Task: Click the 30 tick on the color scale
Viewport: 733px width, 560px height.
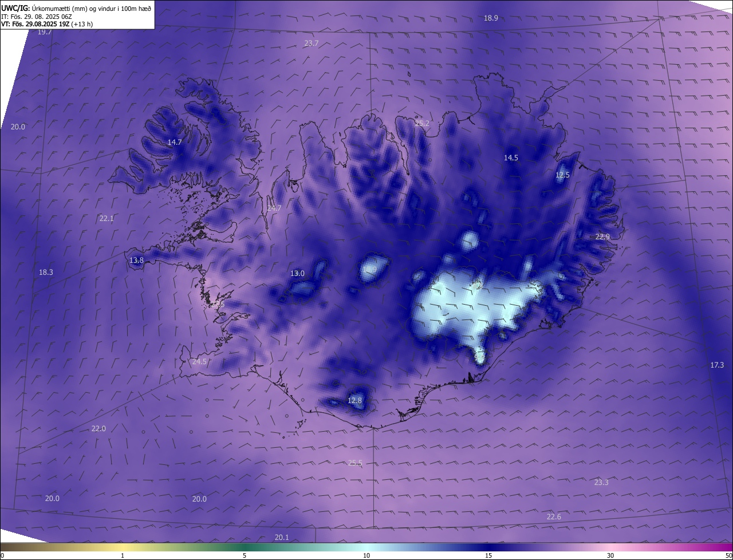Action: coord(610,555)
